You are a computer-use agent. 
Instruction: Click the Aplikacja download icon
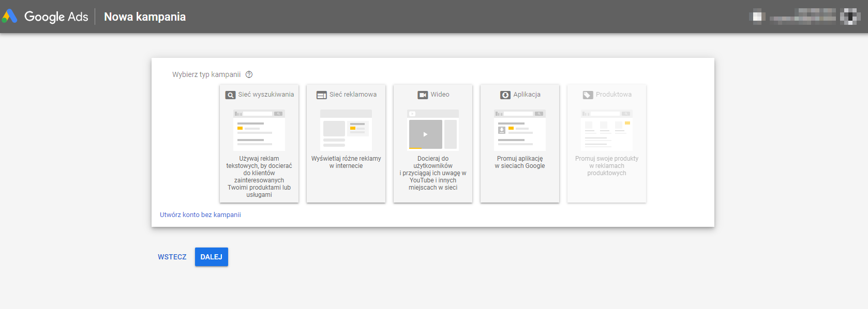tap(505, 95)
